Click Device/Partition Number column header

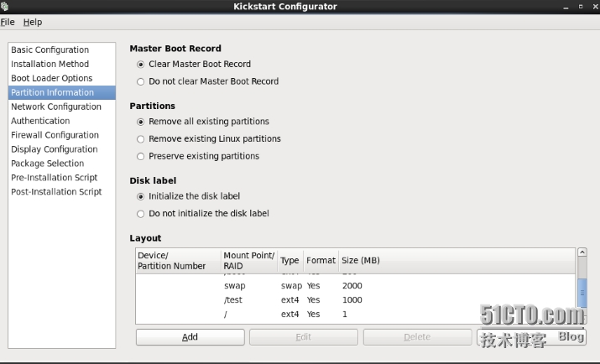point(178,261)
